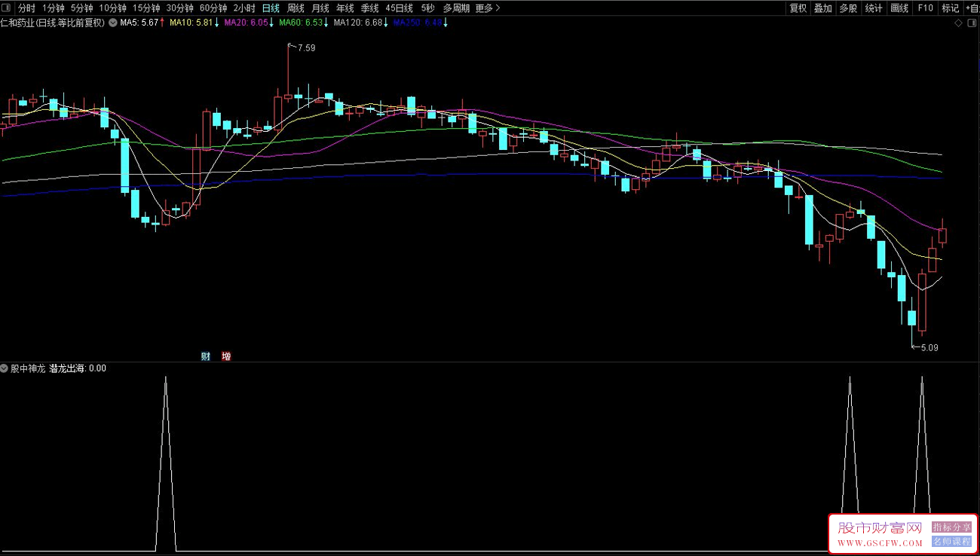Image resolution: width=980 pixels, height=556 pixels.
Task: Click the 名师课程 link
Action: click(x=951, y=541)
